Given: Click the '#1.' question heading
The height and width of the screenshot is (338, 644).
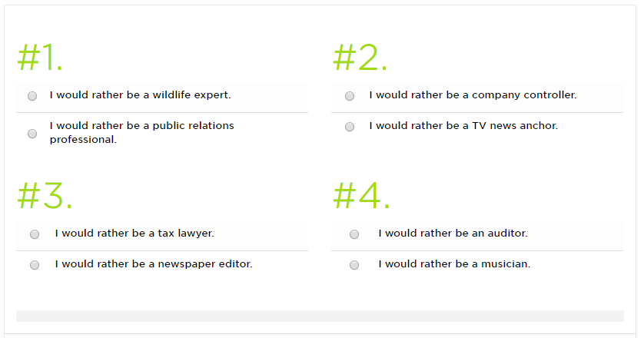Looking at the screenshot, I should tap(40, 58).
